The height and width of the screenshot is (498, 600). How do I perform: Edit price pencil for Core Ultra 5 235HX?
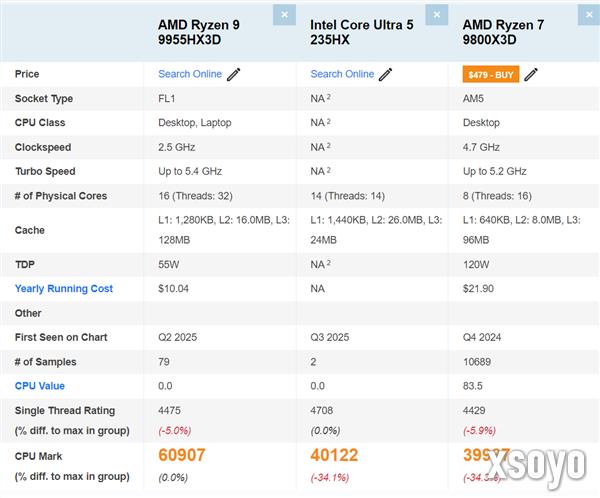point(386,74)
